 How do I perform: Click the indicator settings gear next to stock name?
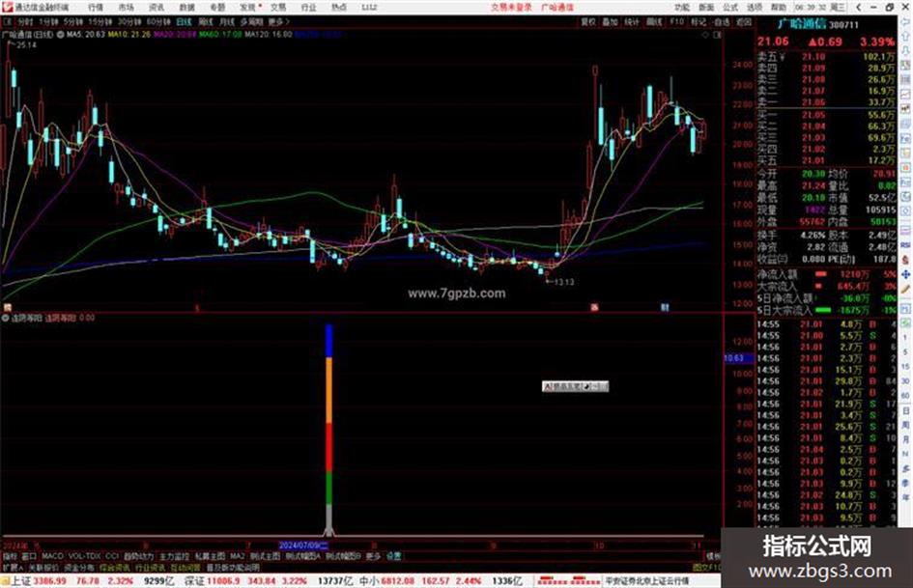[60, 35]
